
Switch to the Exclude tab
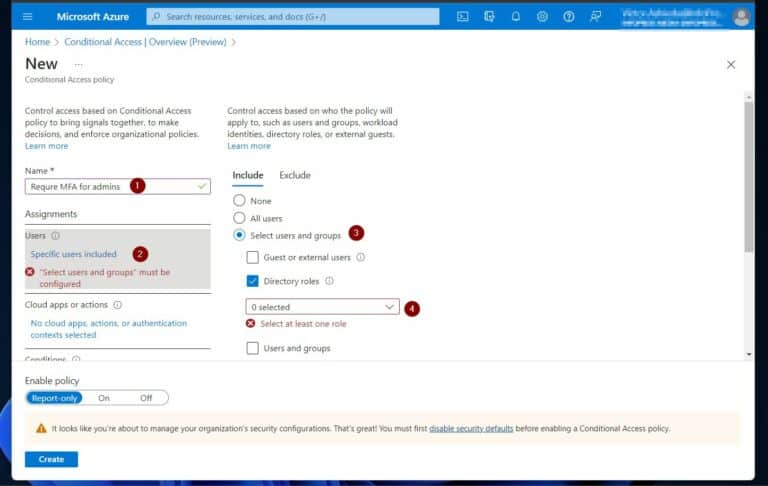pos(295,175)
